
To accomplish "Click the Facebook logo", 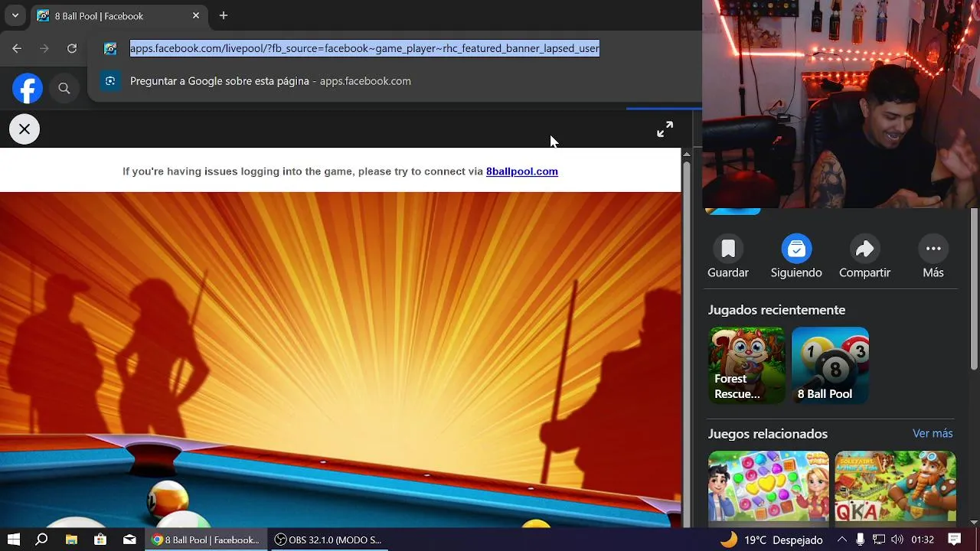I will pos(28,89).
